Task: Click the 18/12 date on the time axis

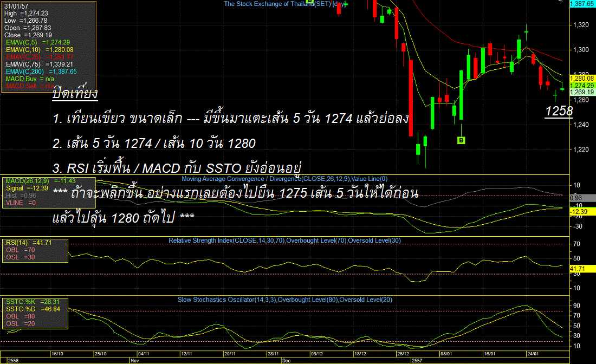Action: [360, 354]
